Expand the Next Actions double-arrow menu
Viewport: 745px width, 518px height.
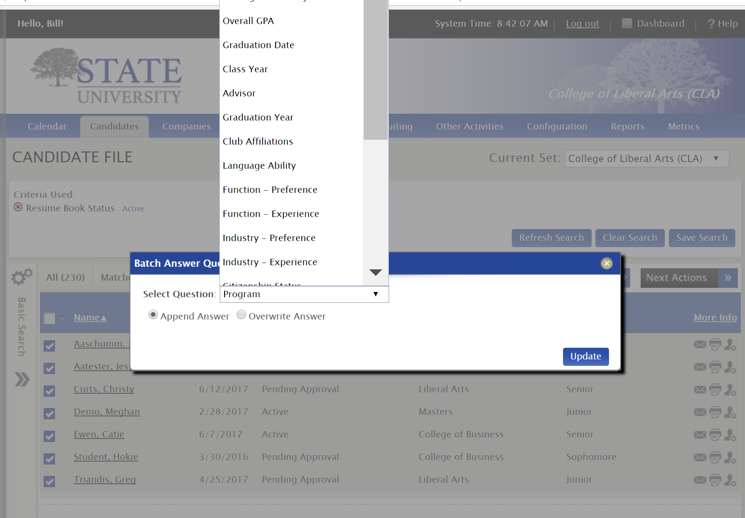coord(728,278)
